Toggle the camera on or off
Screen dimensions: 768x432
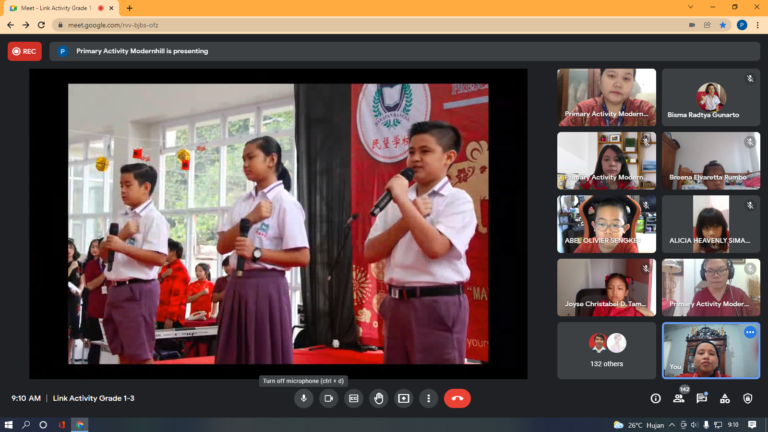(x=329, y=398)
